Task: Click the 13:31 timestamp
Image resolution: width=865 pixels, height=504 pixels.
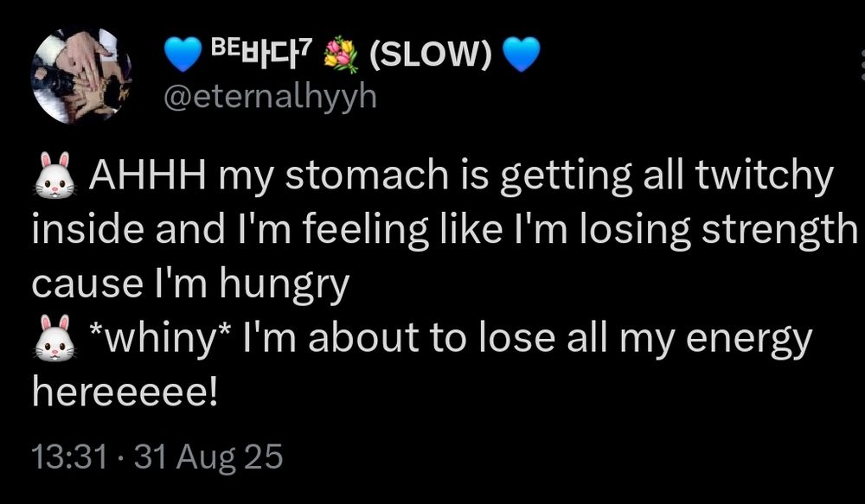Action: click(x=69, y=457)
